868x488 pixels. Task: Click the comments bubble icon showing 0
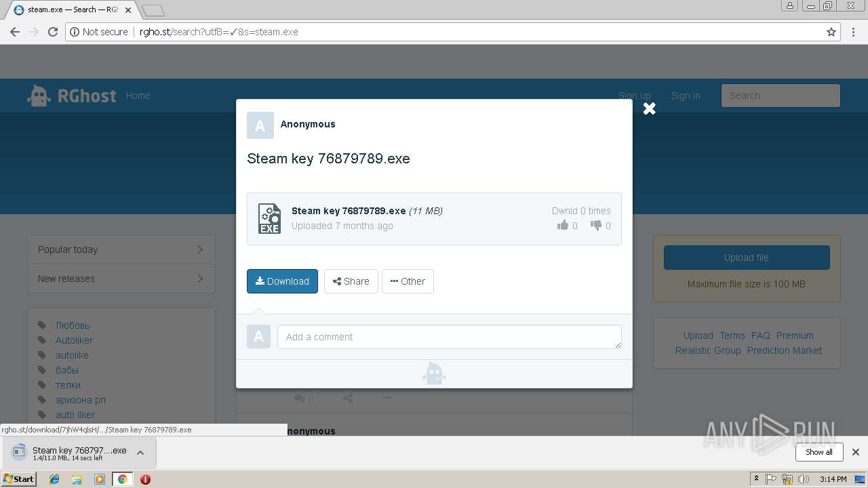click(298, 399)
